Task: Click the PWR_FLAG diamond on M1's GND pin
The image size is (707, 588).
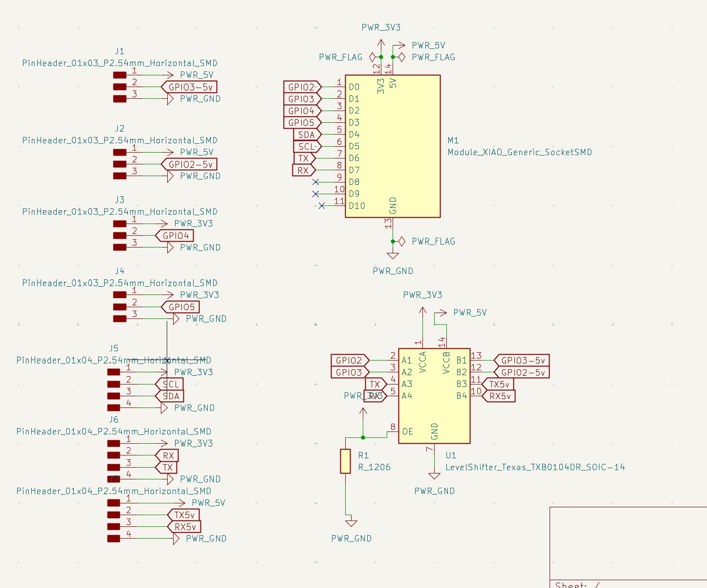Action: point(401,241)
